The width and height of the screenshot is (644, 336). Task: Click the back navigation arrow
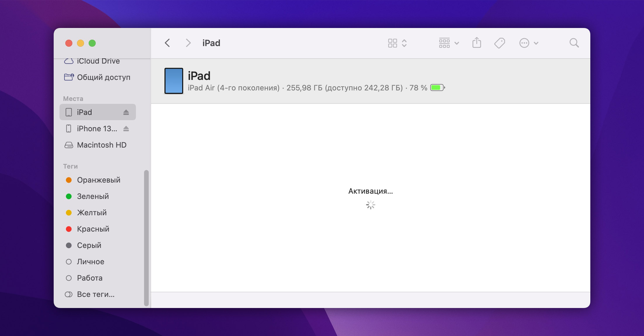pyautogui.click(x=167, y=43)
